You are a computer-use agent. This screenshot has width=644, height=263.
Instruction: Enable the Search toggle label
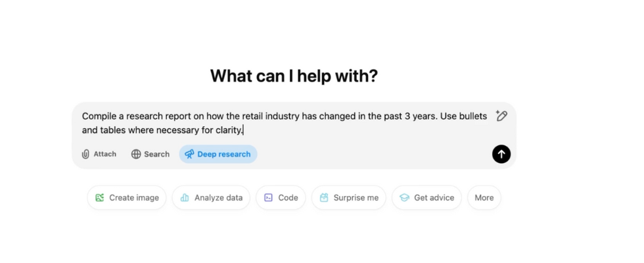157,154
